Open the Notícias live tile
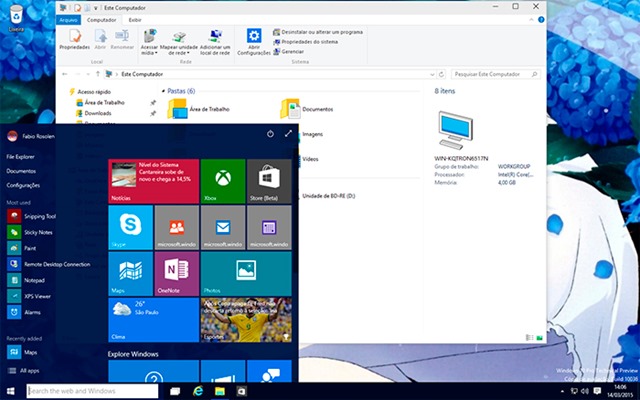 point(154,181)
